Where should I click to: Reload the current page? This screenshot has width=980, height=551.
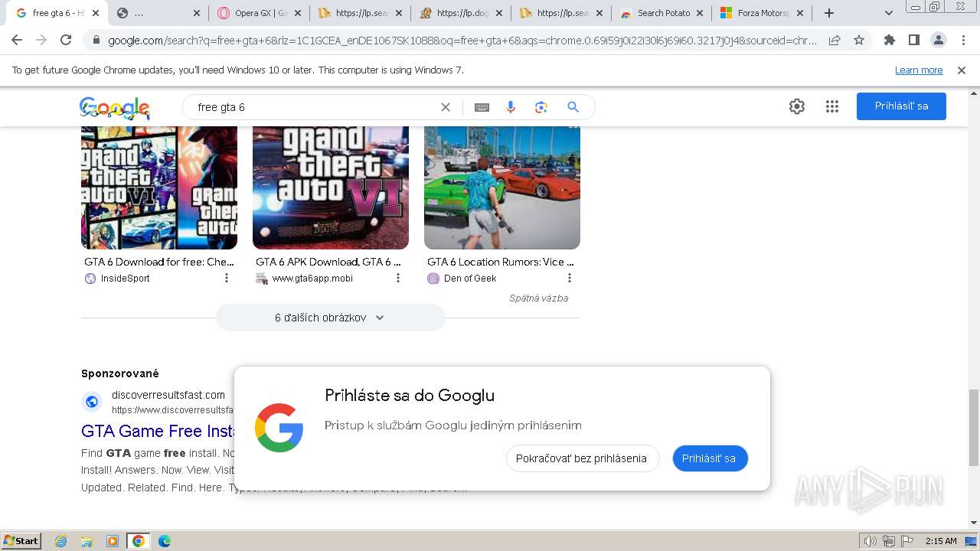click(66, 41)
